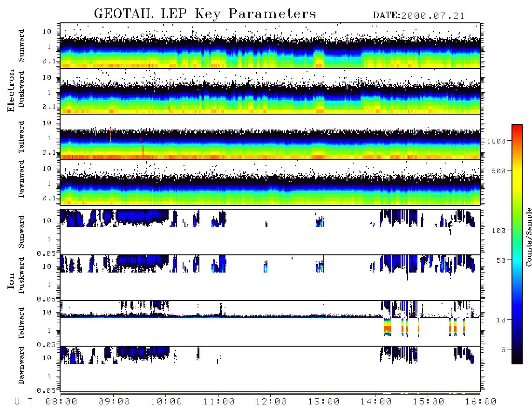532x410 pixels.
Task: Click the Ion Duskward spectrogram panel
Action: pos(270,278)
